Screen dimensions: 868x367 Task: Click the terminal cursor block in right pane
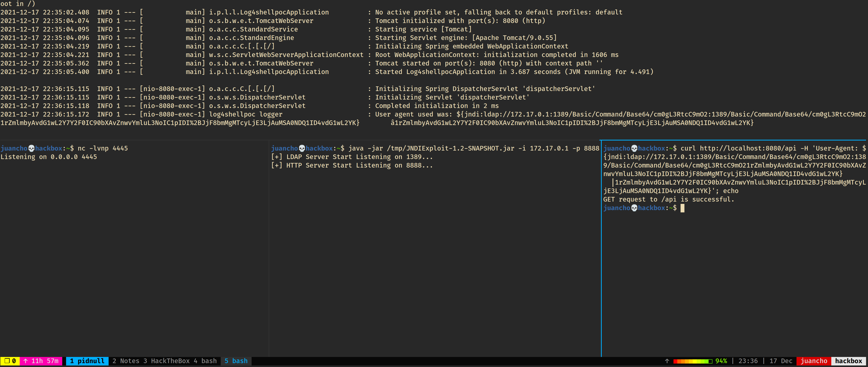pos(682,208)
